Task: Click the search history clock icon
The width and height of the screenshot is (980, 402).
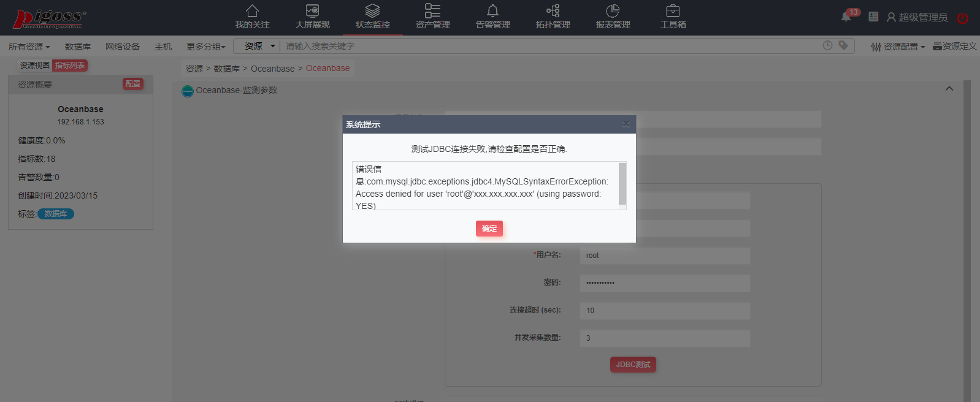Action: [827, 45]
